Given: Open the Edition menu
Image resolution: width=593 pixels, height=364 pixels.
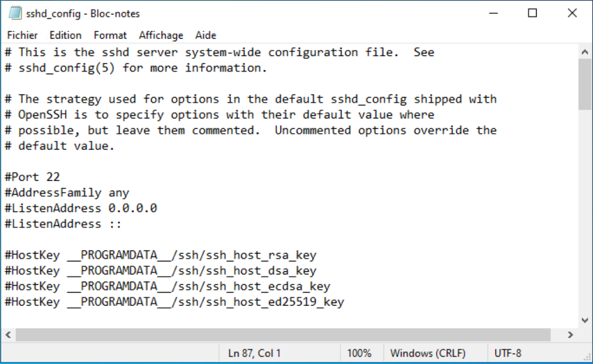Looking at the screenshot, I should [65, 35].
